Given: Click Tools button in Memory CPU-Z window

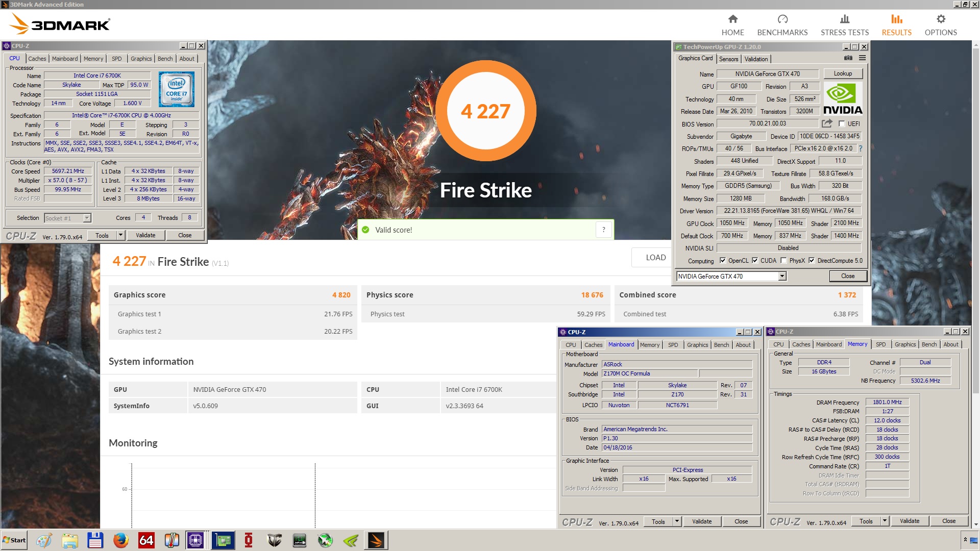Looking at the screenshot, I should click(x=866, y=521).
